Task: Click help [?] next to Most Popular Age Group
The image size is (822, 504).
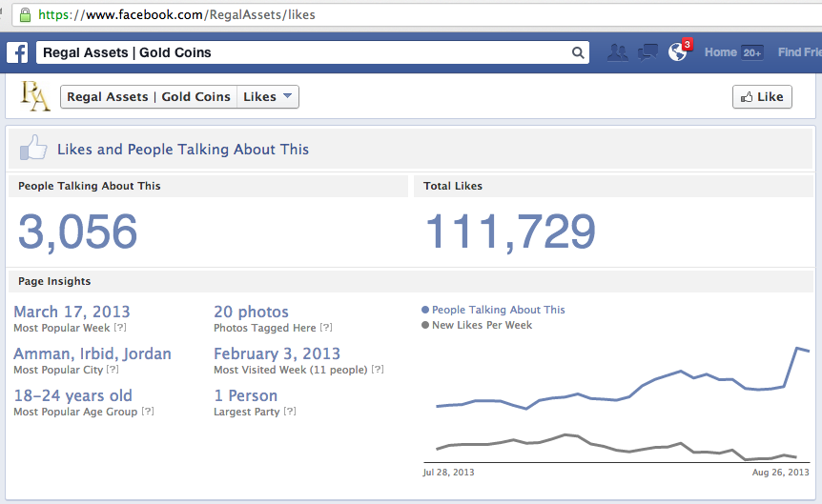Action: click(x=148, y=412)
